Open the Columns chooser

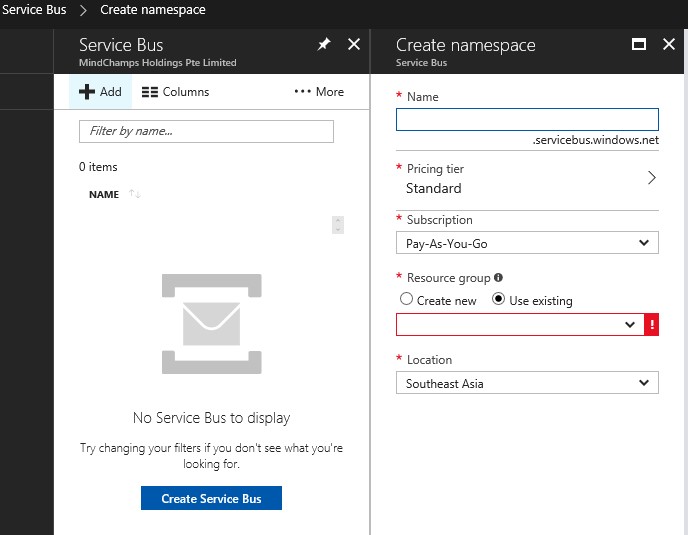point(175,92)
